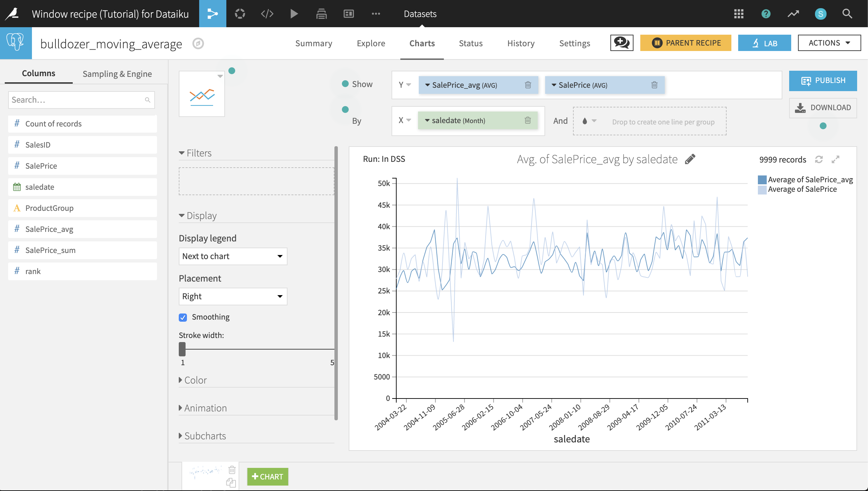Viewport: 868px width, 491px height.
Task: Open the code editor icon
Action: click(x=267, y=13)
